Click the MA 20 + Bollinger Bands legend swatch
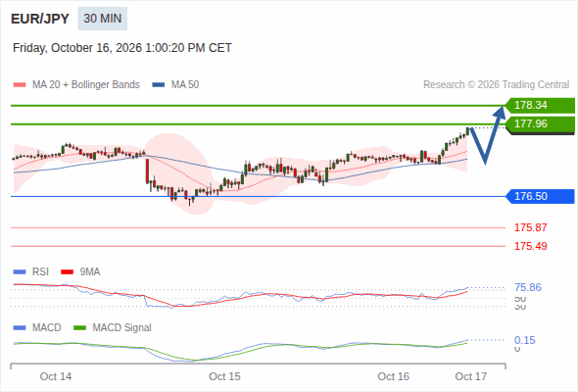Image resolution: width=578 pixels, height=392 pixels. point(20,85)
